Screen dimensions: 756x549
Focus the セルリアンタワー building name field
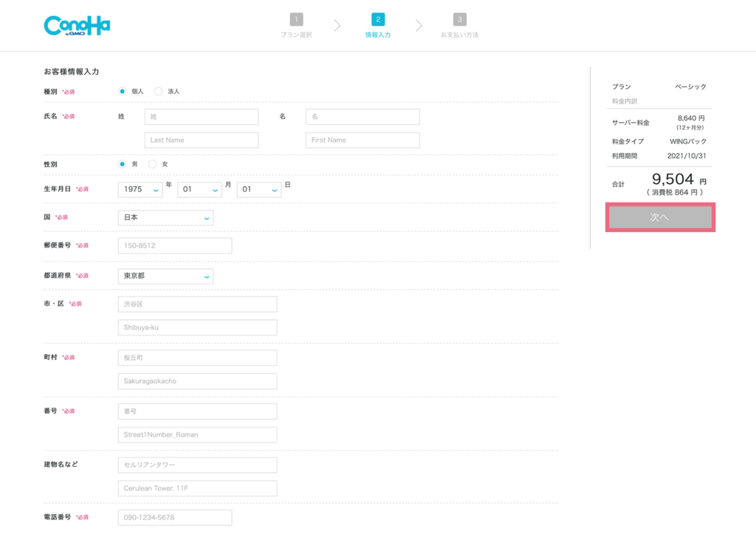[x=198, y=465]
